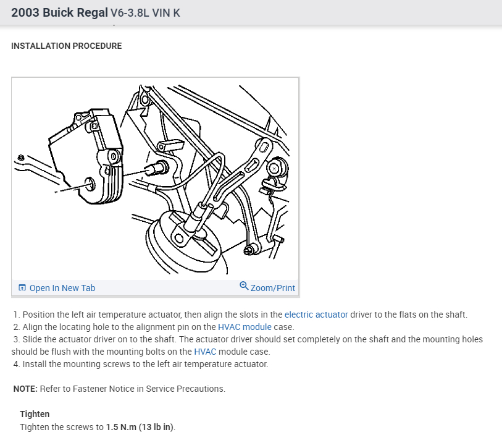Screen dimensions: 502x448
Task: Click the INSTALLATION PROCEDURE heading
Action: [x=67, y=46]
